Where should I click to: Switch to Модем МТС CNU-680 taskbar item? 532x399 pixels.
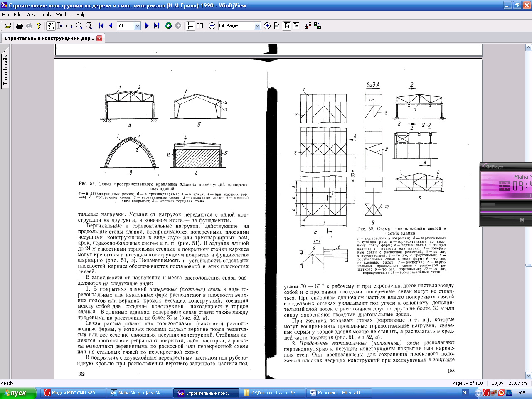tap(73, 393)
